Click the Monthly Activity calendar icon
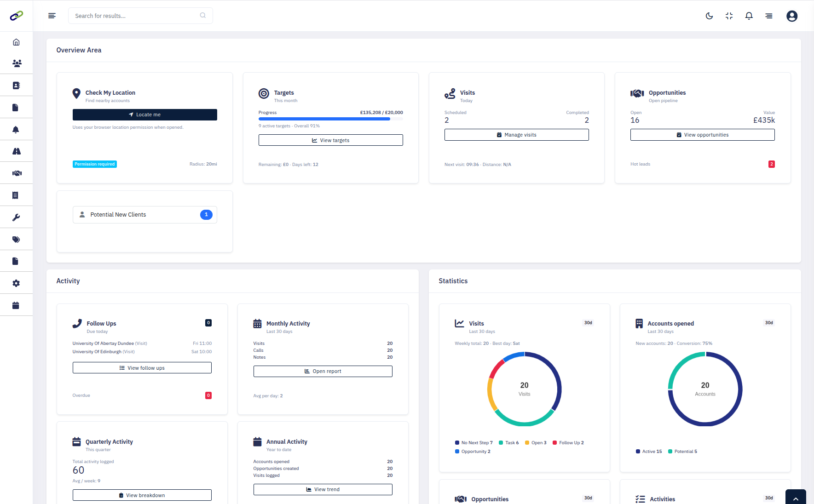Screen dimensions: 814x504 [258, 324]
